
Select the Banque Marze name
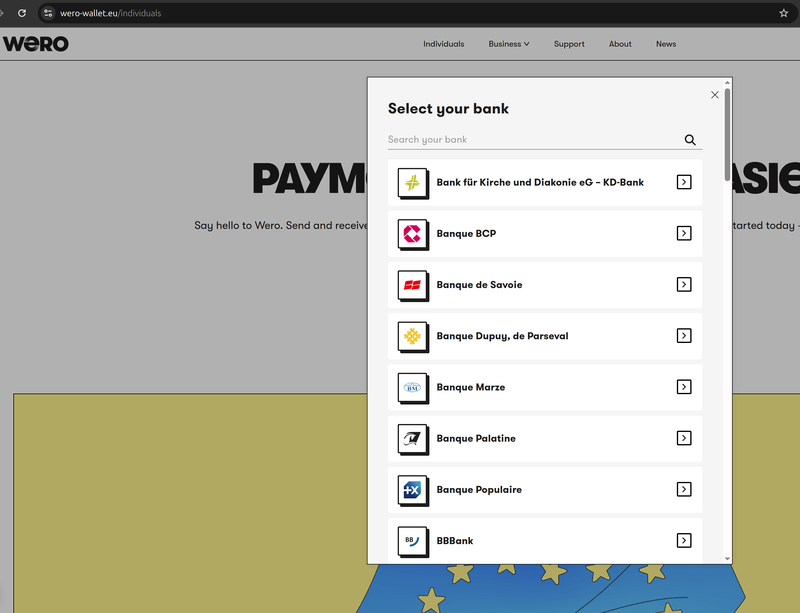coord(470,387)
